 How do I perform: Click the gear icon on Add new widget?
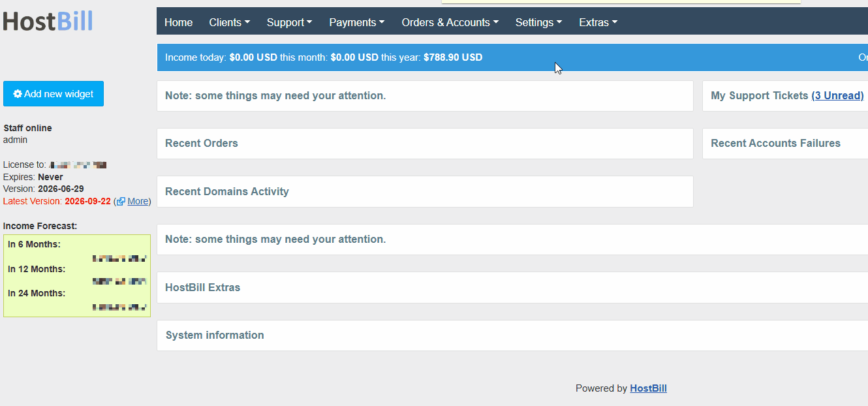(18, 94)
